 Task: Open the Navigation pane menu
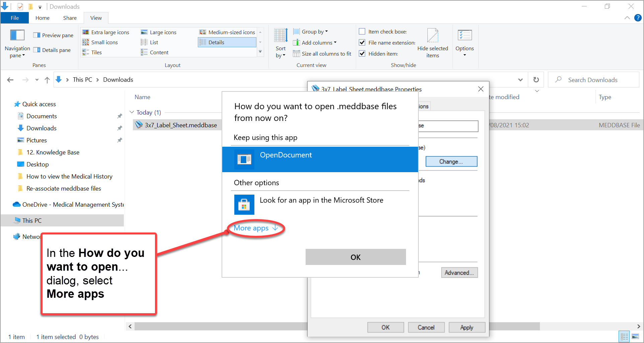click(x=17, y=44)
